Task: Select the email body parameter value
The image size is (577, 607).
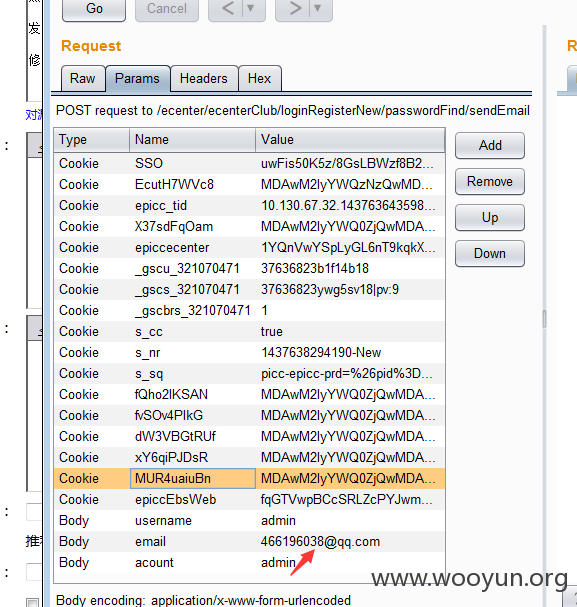Action: pyautogui.click(x=320, y=542)
